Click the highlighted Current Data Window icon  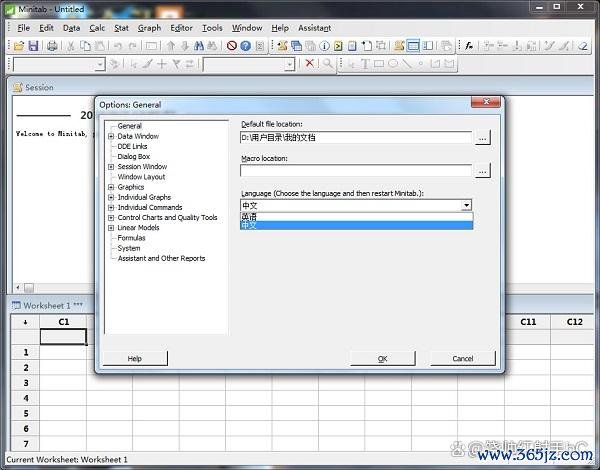[413, 46]
